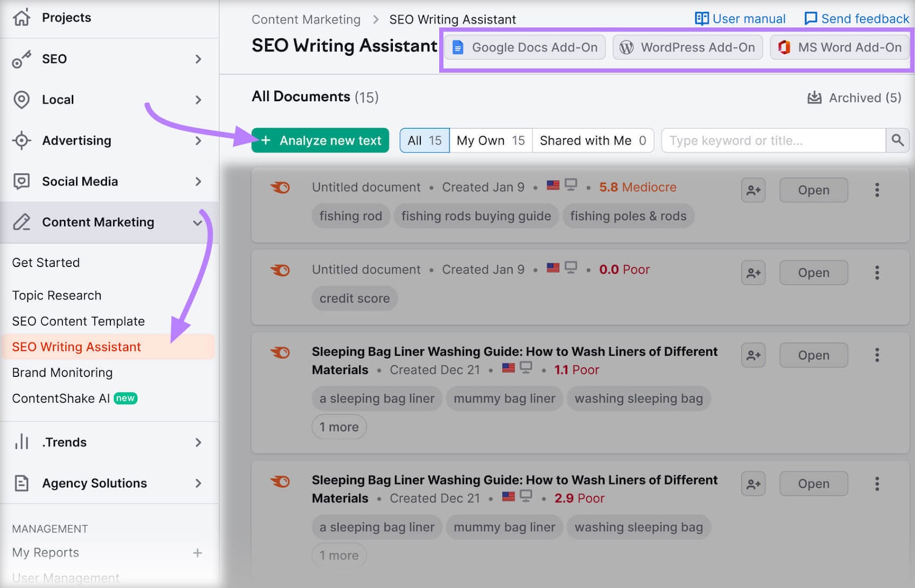The image size is (915, 588).
Task: Expand the SEO sidebar section
Action: (x=198, y=58)
